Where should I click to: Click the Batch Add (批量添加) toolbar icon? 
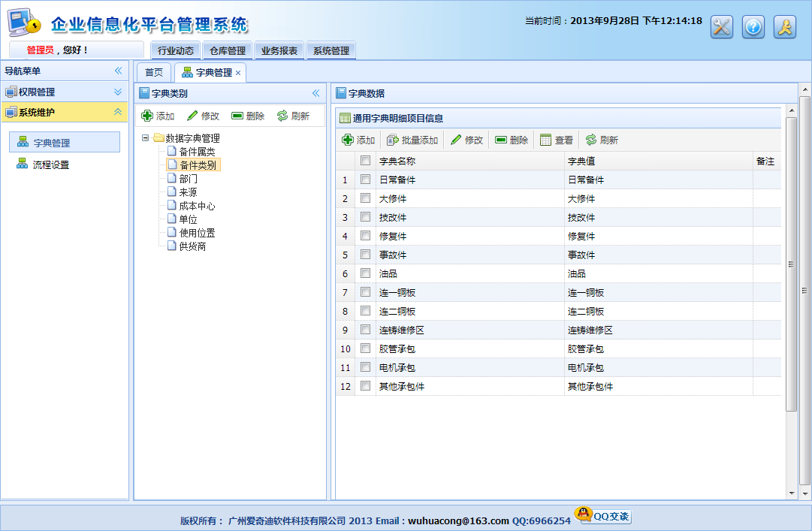392,140
